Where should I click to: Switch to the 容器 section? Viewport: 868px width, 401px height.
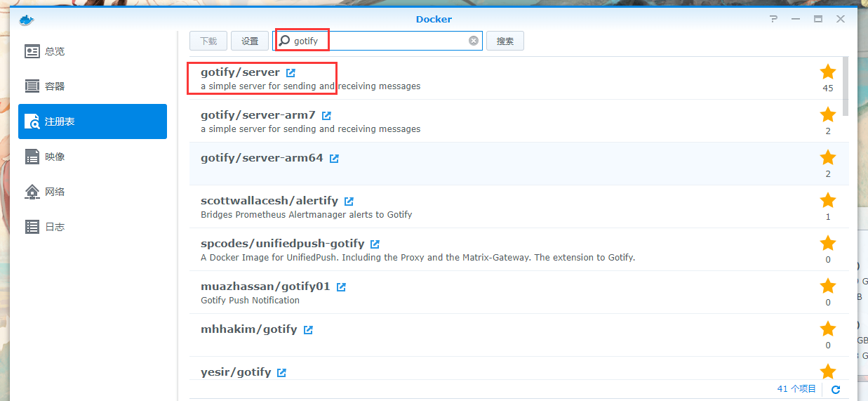93,86
